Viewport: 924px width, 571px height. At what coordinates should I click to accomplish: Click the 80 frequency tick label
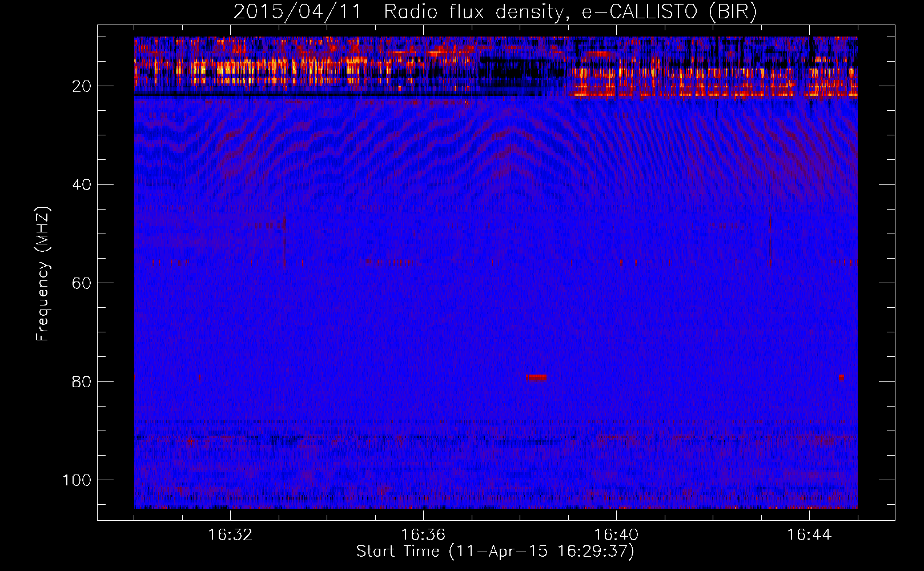pyautogui.click(x=82, y=381)
